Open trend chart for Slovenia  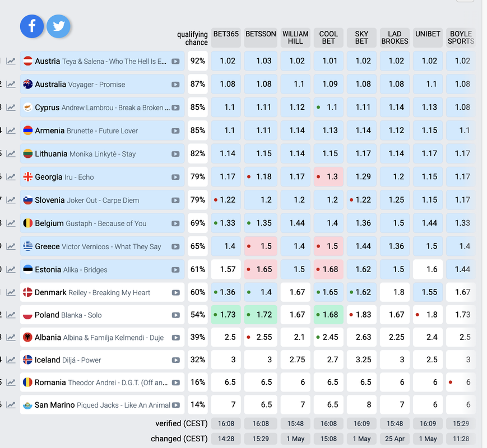pos(11,200)
